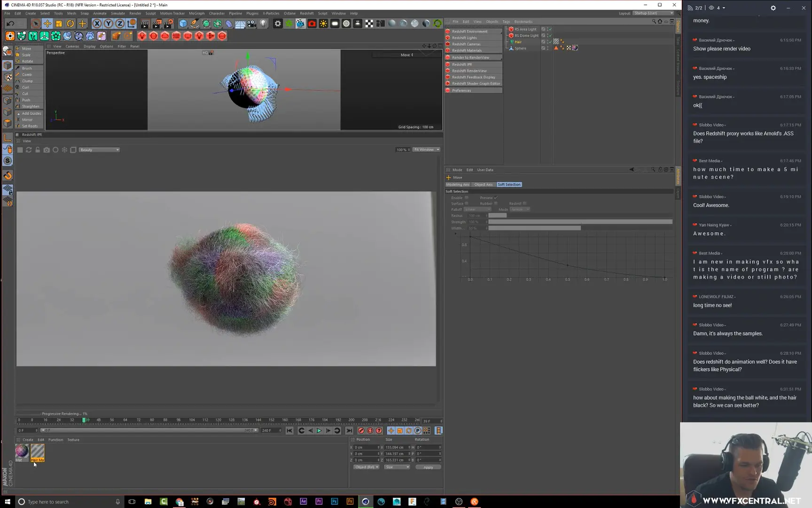Screen dimensions: 812x508
Task: Open the soft selection Mode dropdown
Action: point(520,209)
